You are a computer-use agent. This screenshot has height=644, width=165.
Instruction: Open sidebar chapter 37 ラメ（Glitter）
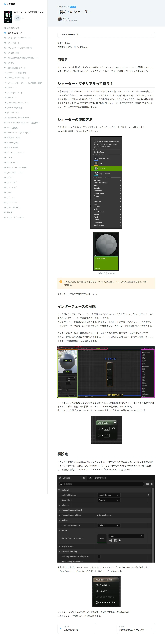coord(12,207)
